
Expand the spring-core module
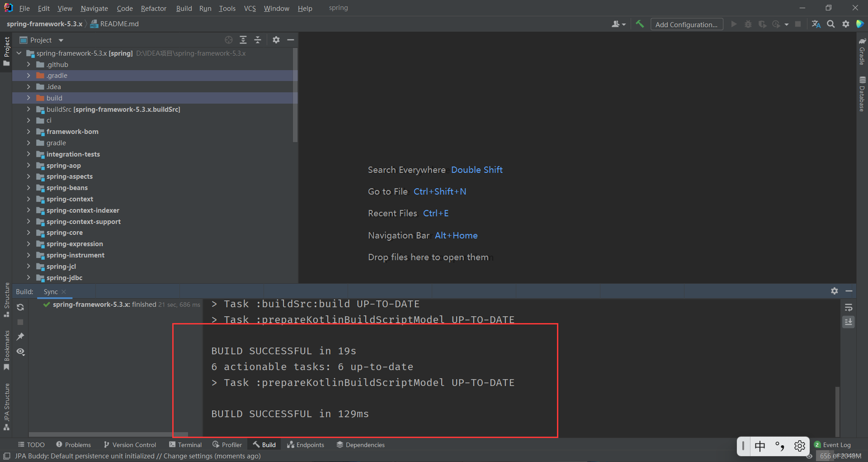[x=28, y=232]
